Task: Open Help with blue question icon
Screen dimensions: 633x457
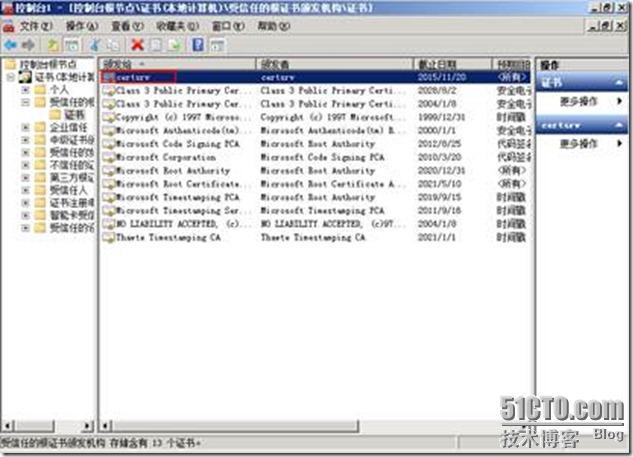Action: 198,45
